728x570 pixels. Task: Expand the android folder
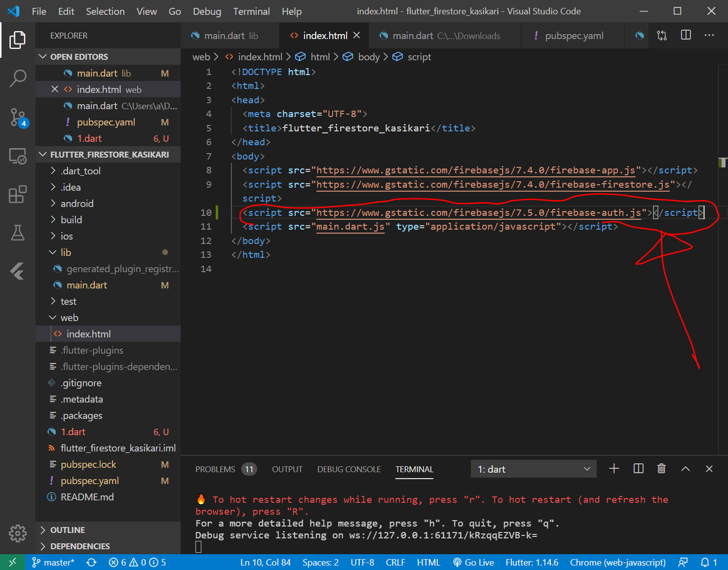(x=108, y=204)
